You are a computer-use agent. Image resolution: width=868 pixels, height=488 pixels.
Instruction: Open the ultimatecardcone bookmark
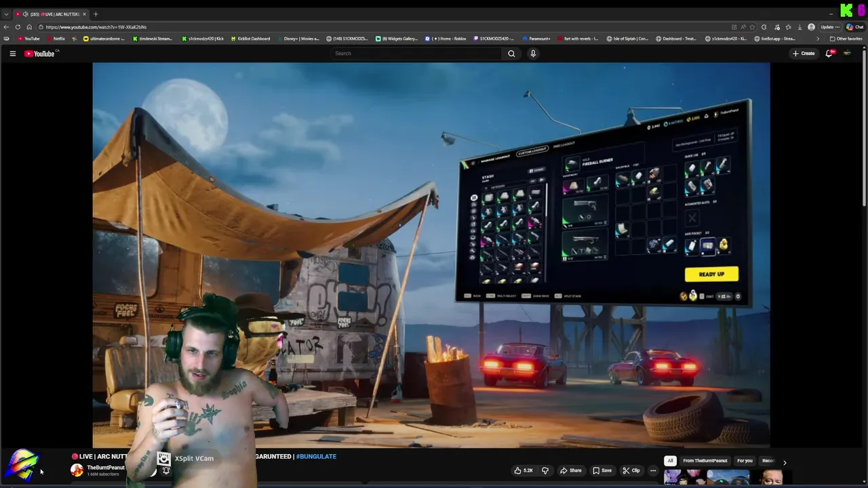pyautogui.click(x=104, y=39)
